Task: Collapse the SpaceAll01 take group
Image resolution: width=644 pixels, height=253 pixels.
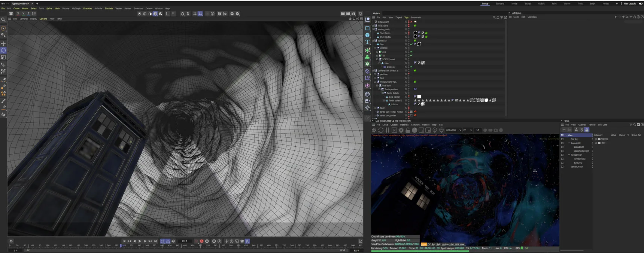Action: point(569,143)
